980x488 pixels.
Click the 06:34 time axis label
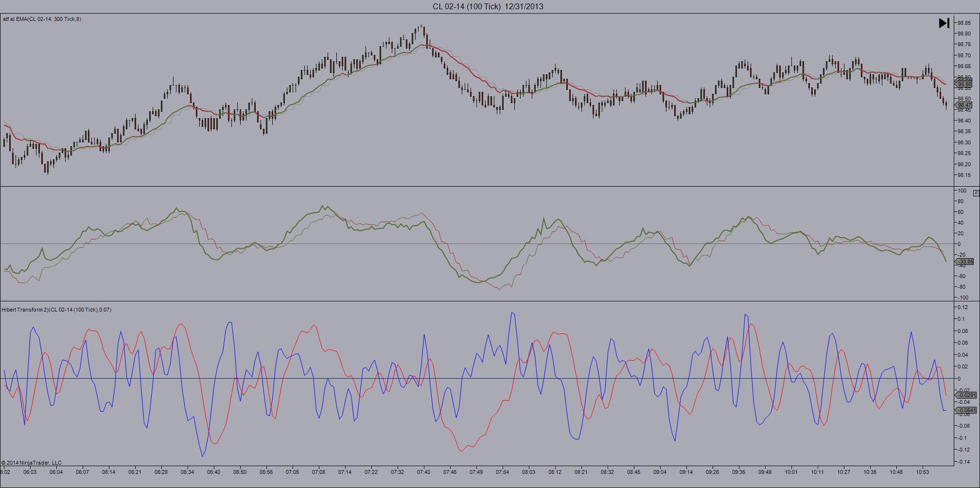(x=187, y=472)
